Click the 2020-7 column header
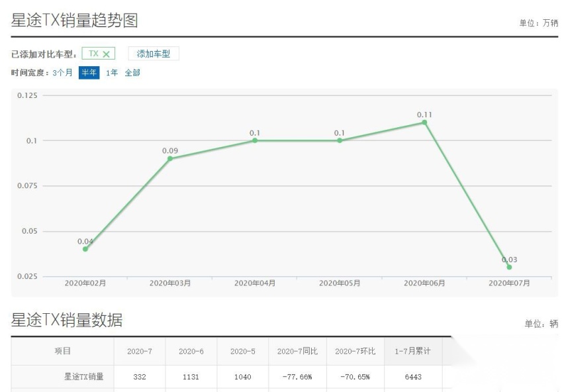The height and width of the screenshot is (392, 564). (140, 352)
